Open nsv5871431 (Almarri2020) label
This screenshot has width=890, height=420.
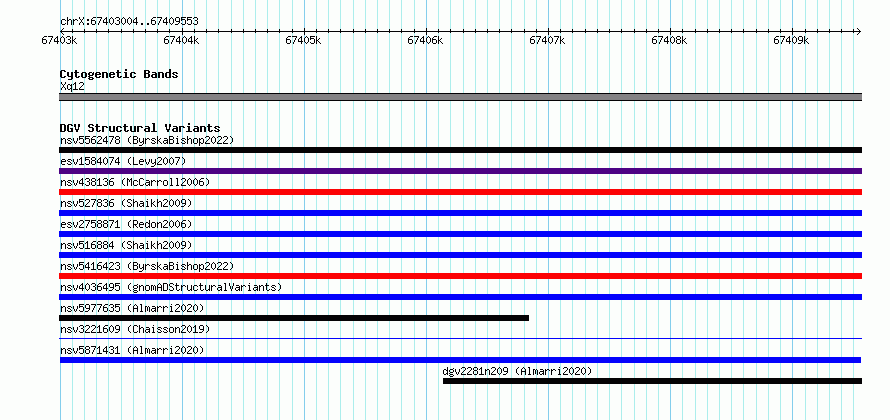point(132,350)
